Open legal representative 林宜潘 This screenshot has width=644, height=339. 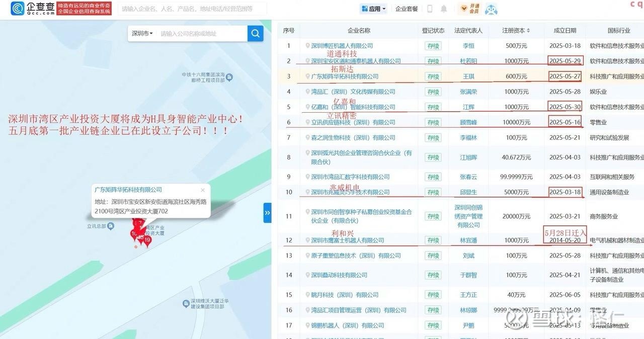pos(468,240)
